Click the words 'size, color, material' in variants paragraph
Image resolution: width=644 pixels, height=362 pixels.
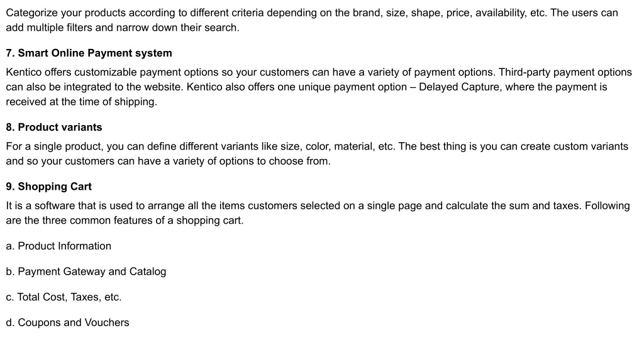coord(327,146)
